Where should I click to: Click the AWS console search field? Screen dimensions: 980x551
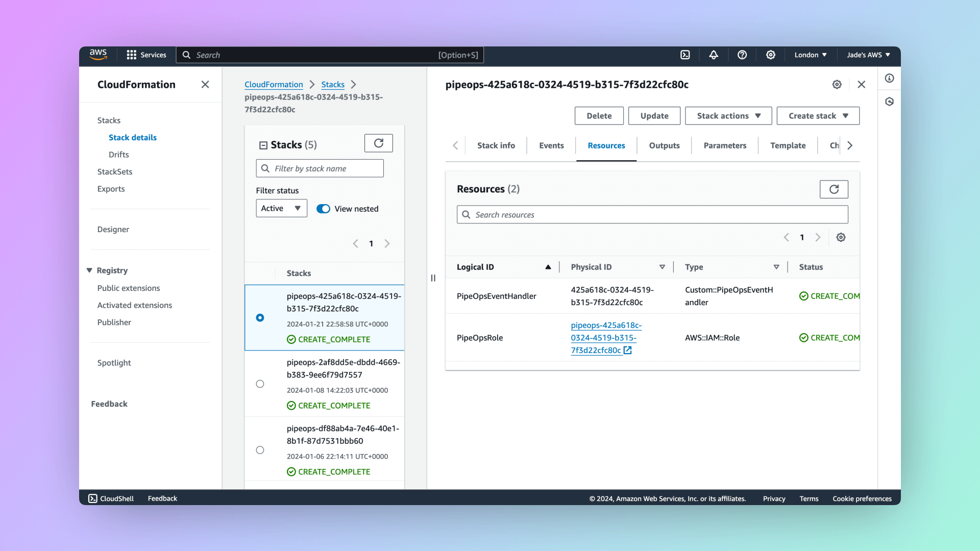(330, 55)
